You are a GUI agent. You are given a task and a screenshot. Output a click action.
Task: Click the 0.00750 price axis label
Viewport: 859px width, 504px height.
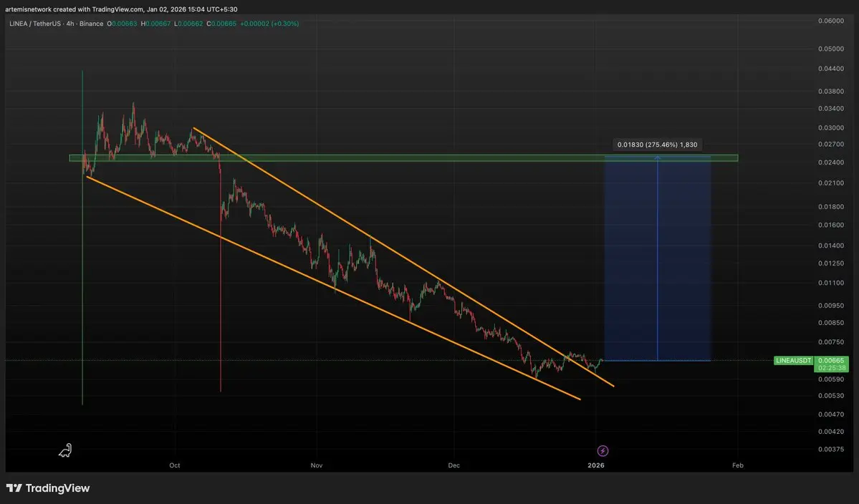pyautogui.click(x=831, y=342)
